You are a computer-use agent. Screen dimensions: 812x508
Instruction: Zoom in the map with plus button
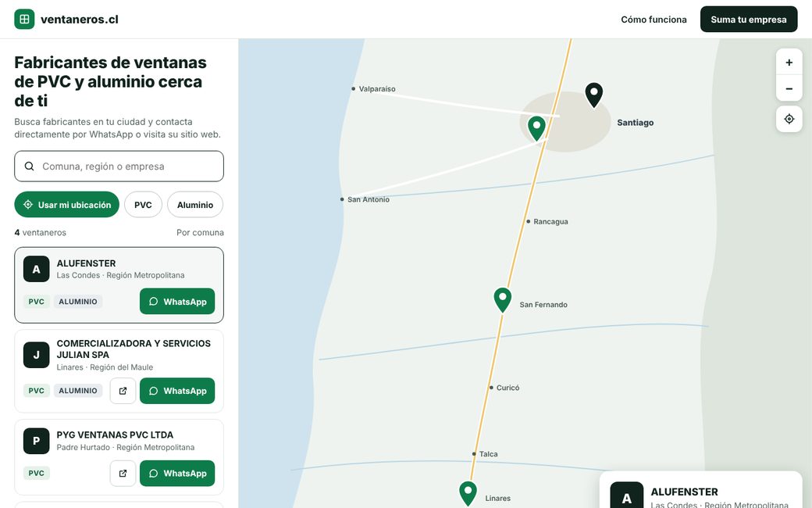(x=789, y=63)
